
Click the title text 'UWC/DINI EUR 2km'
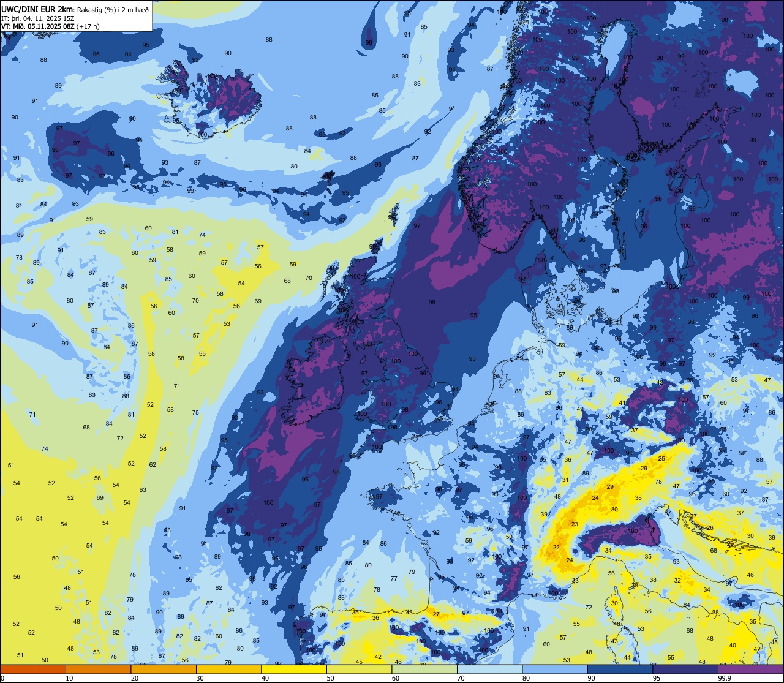click(37, 9)
